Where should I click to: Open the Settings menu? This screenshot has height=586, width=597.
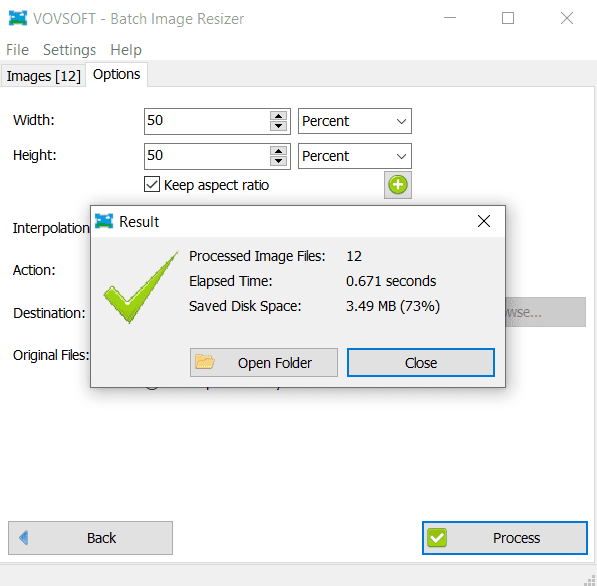tap(69, 50)
